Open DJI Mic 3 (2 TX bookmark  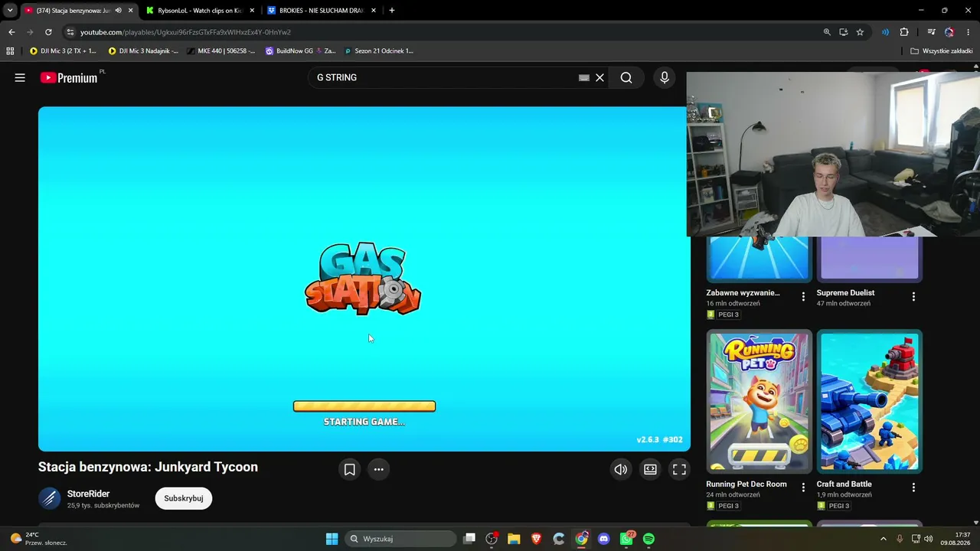[63, 51]
